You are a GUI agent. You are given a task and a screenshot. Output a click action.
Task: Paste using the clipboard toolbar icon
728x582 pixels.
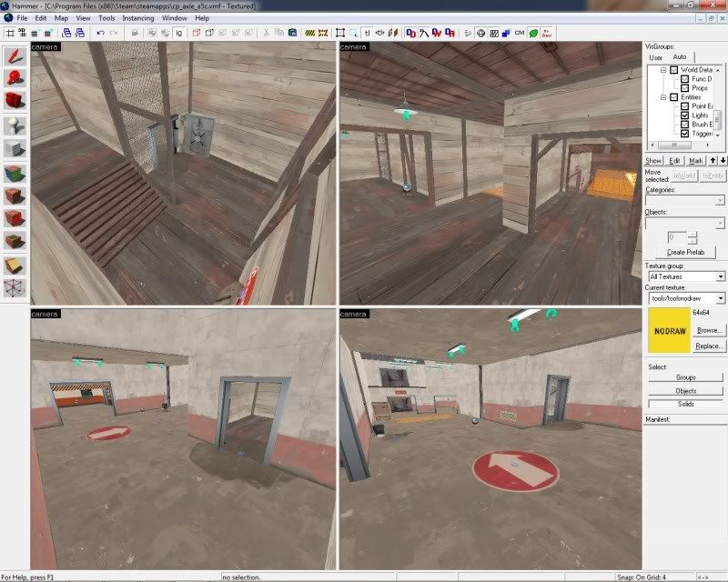(x=292, y=33)
